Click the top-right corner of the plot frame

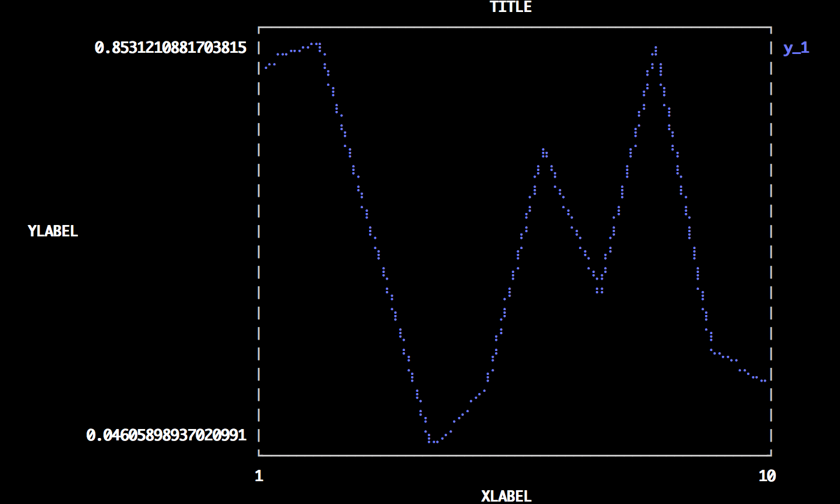coord(771,28)
